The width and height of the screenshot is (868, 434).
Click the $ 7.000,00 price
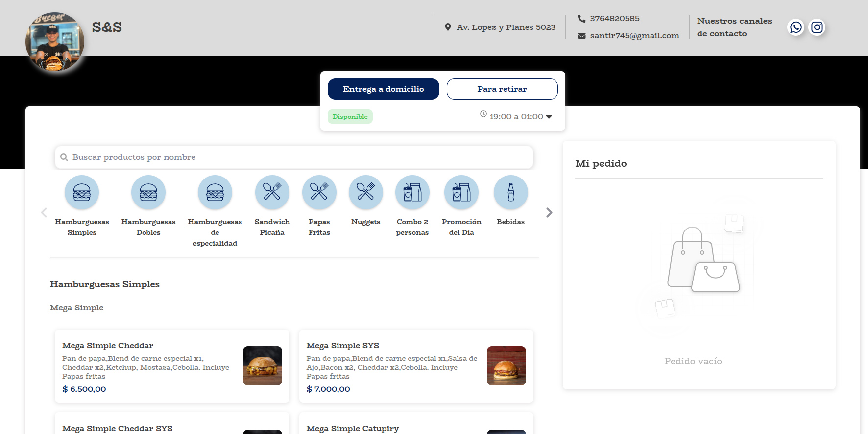tap(328, 389)
